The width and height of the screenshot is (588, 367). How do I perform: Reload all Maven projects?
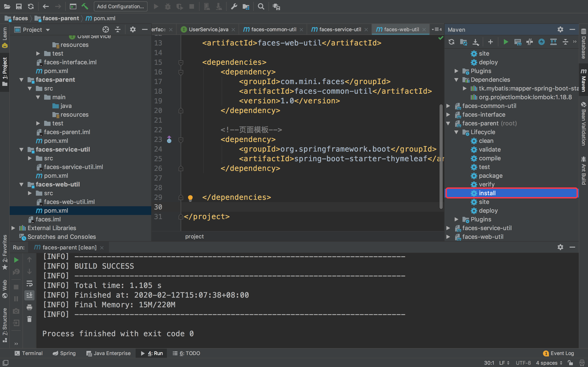(x=451, y=42)
